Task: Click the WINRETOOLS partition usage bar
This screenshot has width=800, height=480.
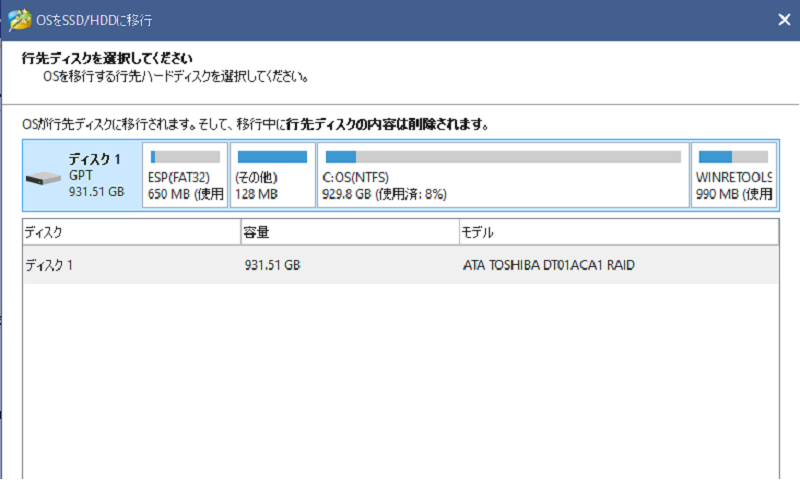Action: [x=733, y=157]
